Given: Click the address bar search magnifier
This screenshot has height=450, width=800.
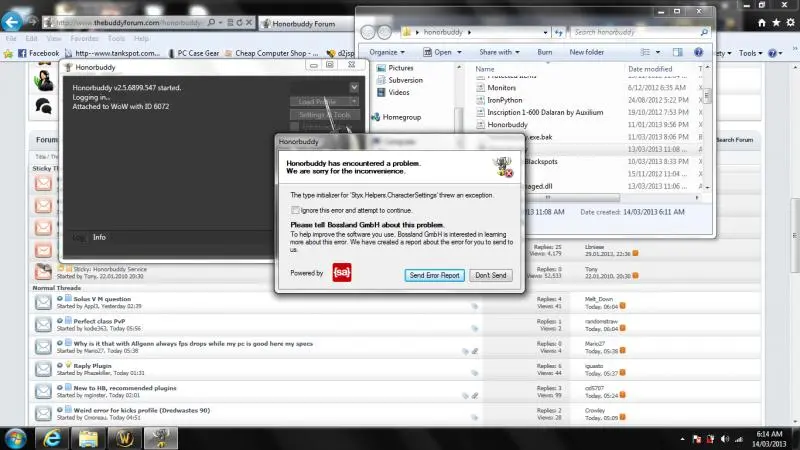Looking at the screenshot, I should click(x=211, y=22).
